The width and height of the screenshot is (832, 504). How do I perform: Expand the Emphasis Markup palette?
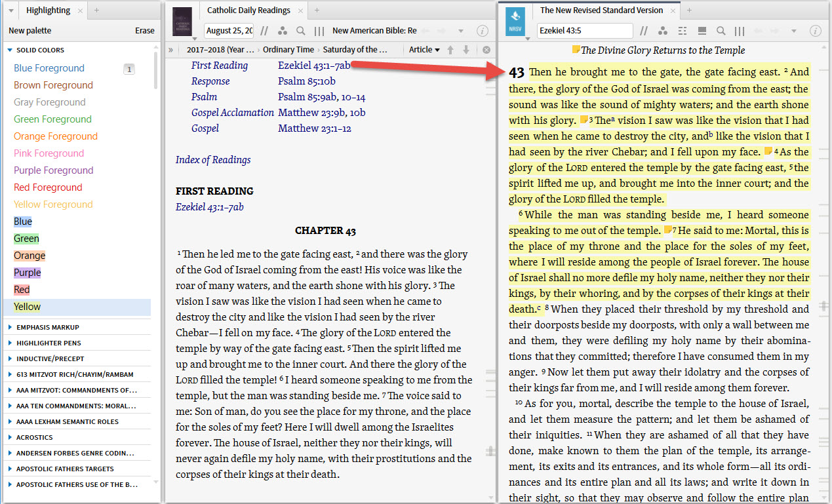point(10,327)
